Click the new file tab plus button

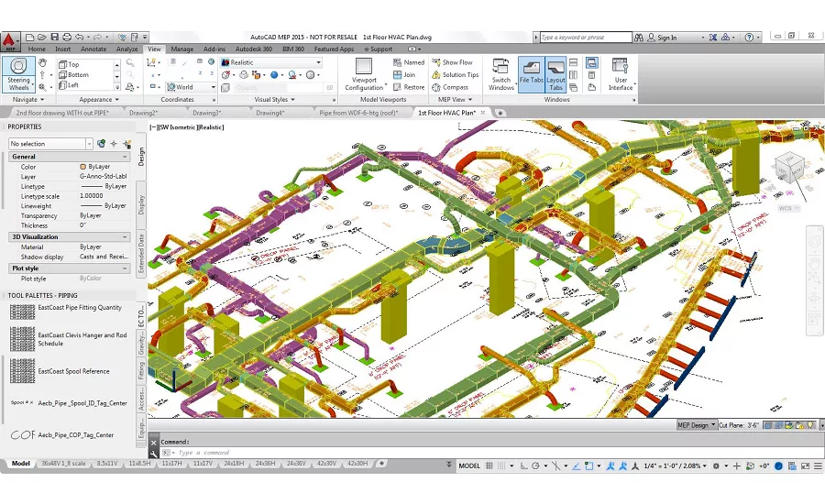click(500, 113)
